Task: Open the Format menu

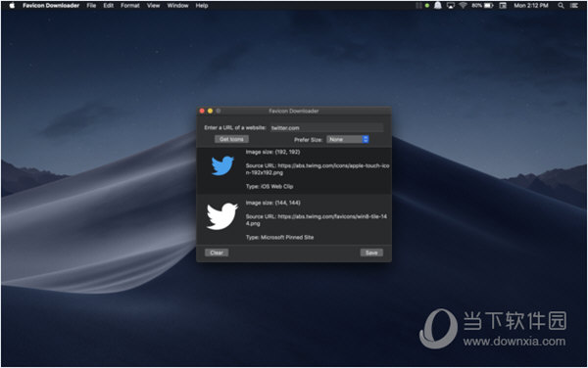Action: pyautogui.click(x=130, y=5)
